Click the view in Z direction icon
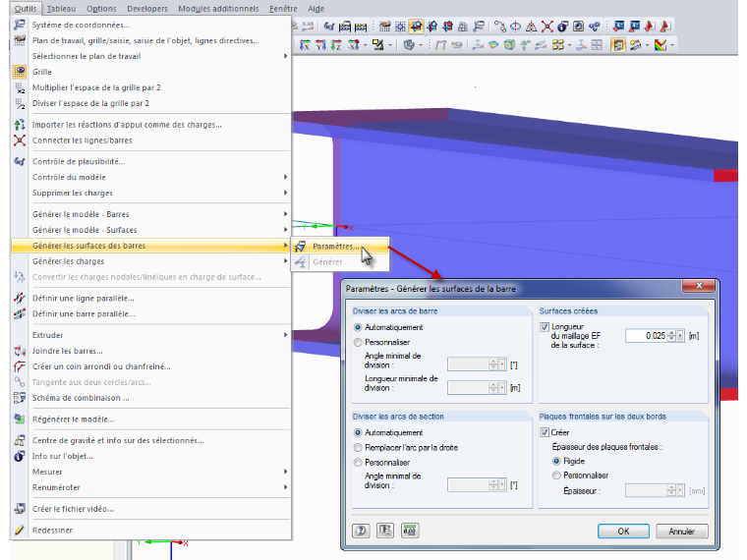The image size is (747, 560). 336,45
